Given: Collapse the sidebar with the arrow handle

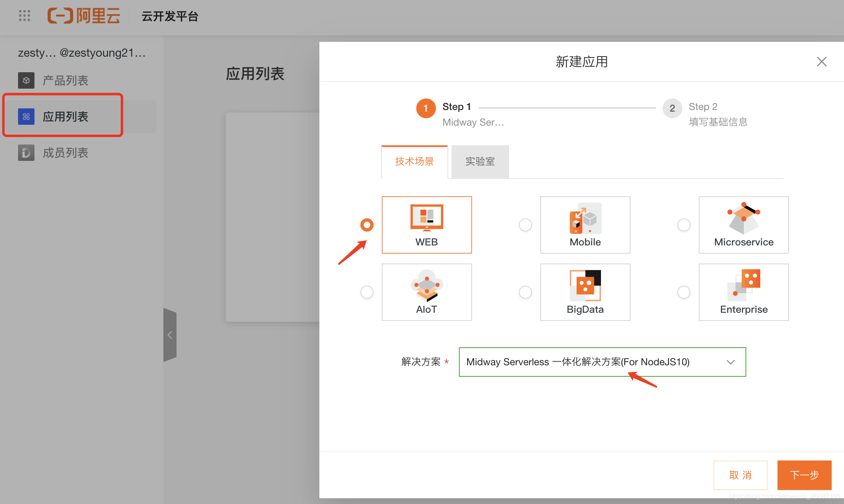Looking at the screenshot, I should coord(170,335).
